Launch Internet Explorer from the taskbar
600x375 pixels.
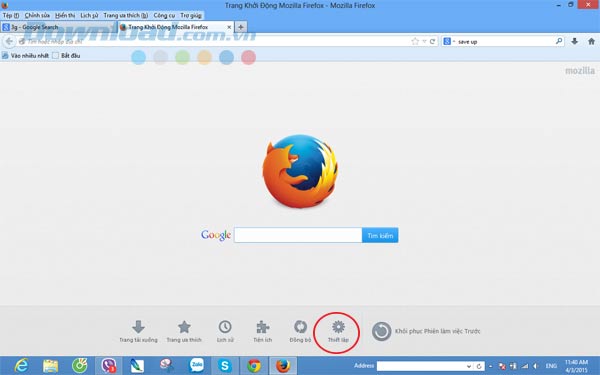[x=21, y=366]
